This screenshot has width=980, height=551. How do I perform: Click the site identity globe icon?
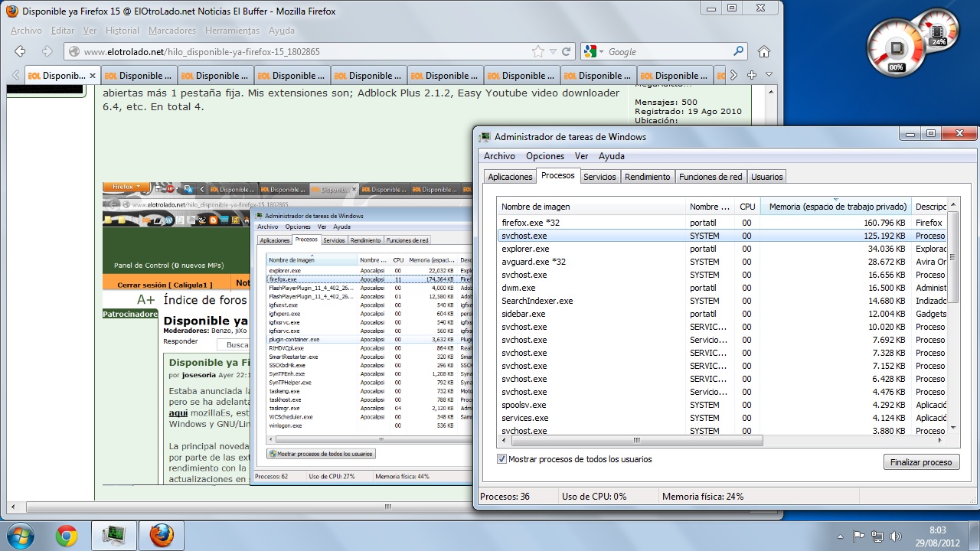[74, 52]
